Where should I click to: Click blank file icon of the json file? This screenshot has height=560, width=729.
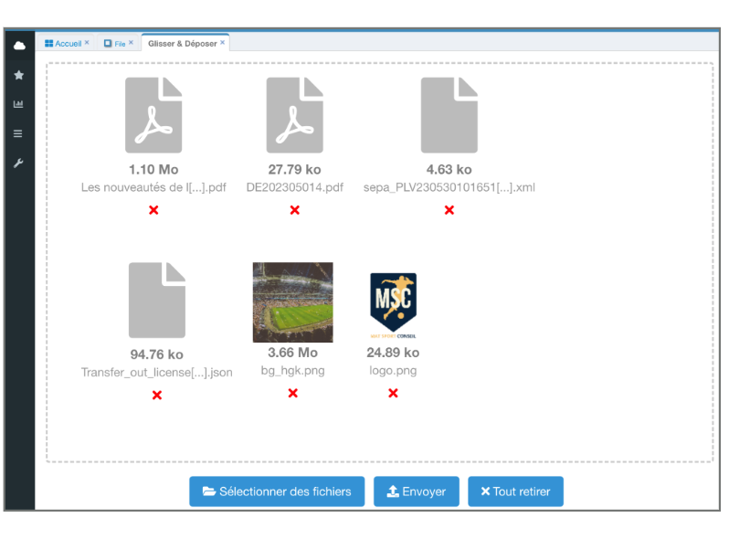tap(157, 300)
